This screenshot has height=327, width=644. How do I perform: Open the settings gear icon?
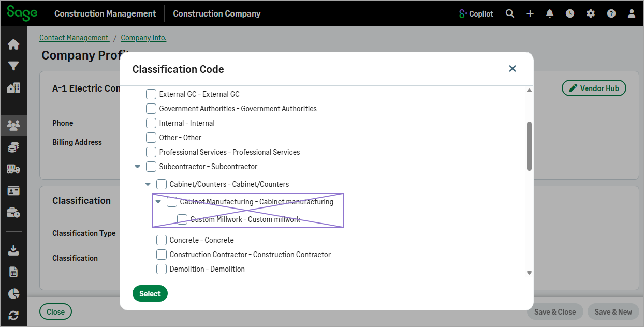[x=591, y=14]
